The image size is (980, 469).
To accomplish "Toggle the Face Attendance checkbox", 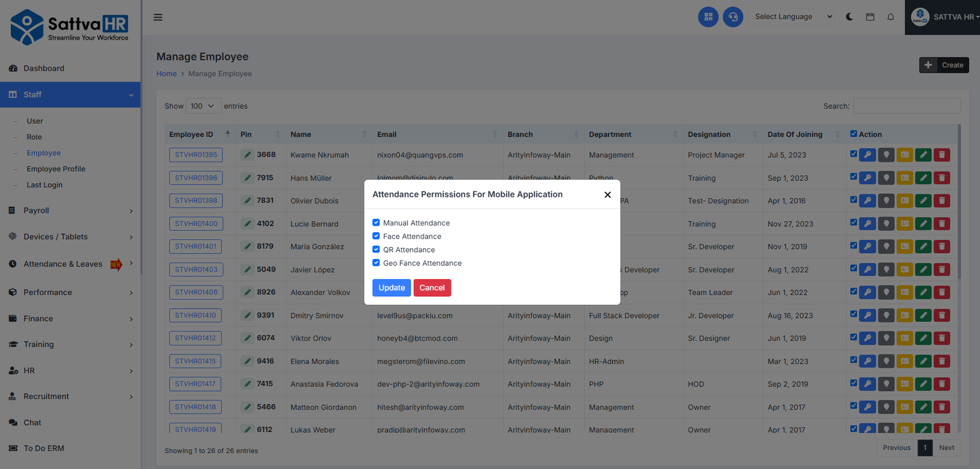I will pos(376,236).
